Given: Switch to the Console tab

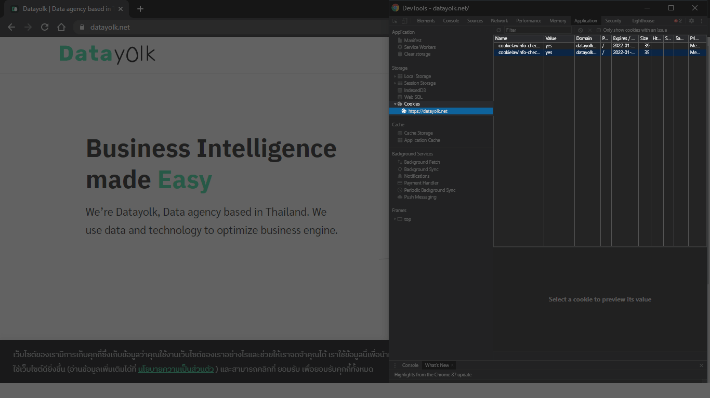Looking at the screenshot, I should 451,21.
